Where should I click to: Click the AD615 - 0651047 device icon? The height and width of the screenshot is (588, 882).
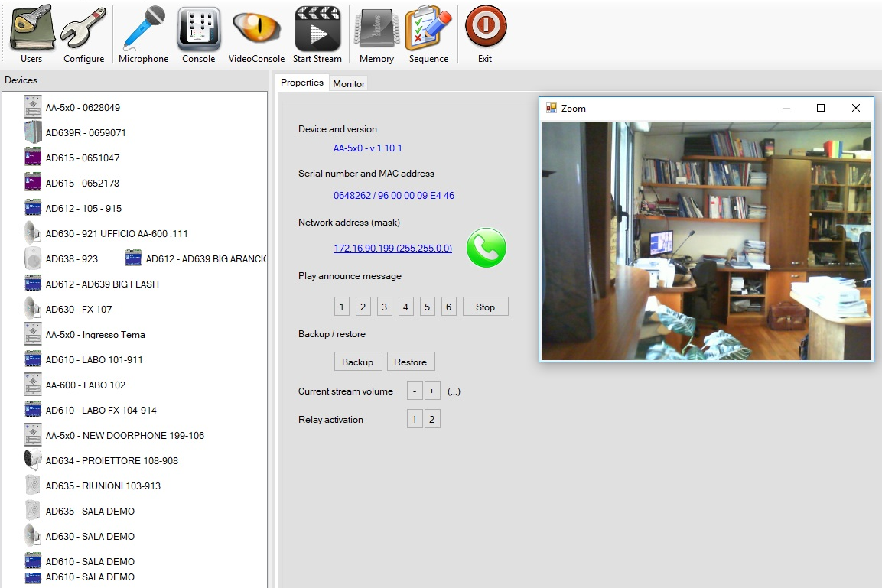pyautogui.click(x=33, y=156)
